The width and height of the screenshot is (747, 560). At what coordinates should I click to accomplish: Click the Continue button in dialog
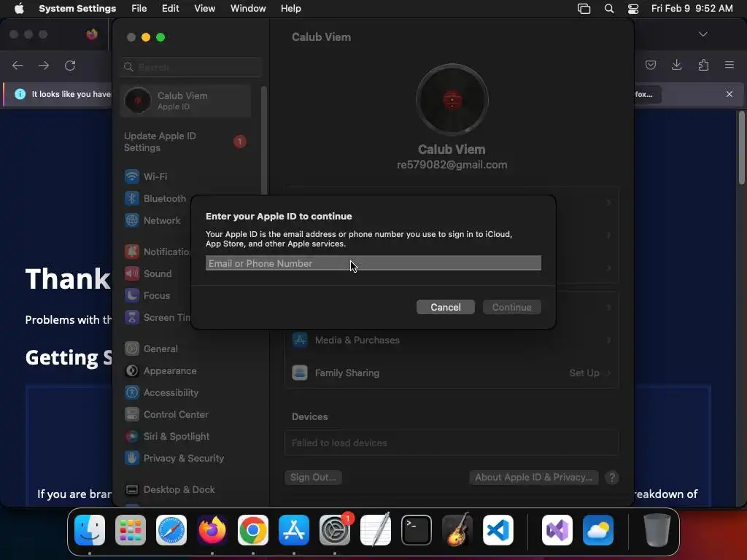[511, 307]
